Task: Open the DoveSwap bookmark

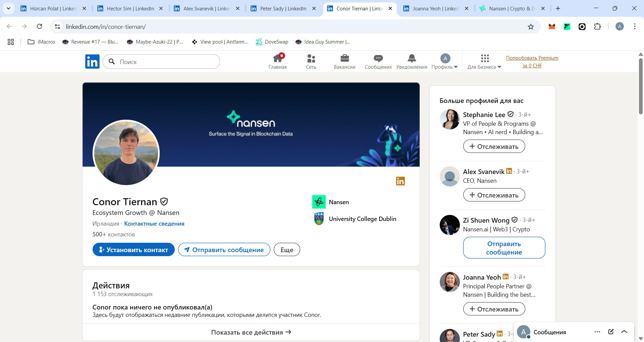Action: (272, 42)
